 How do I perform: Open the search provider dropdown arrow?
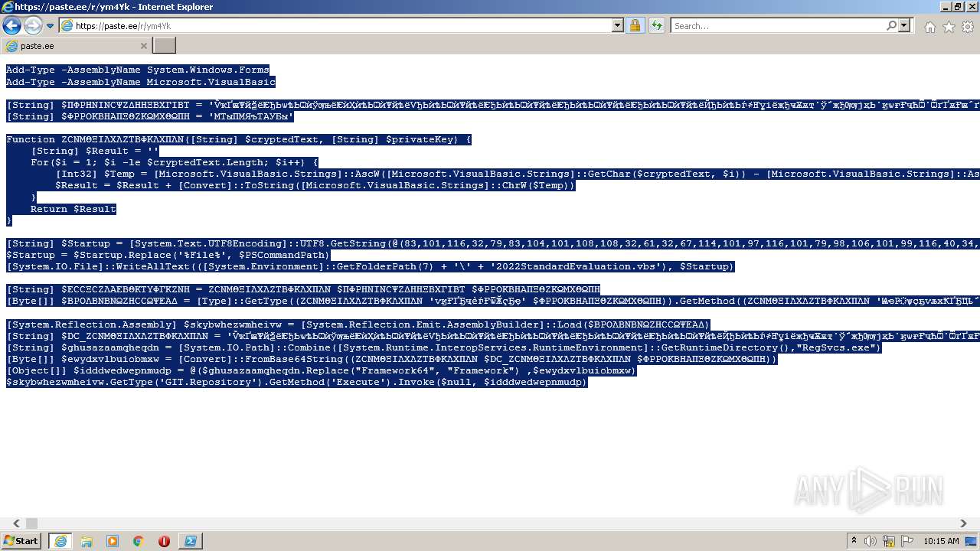(904, 26)
